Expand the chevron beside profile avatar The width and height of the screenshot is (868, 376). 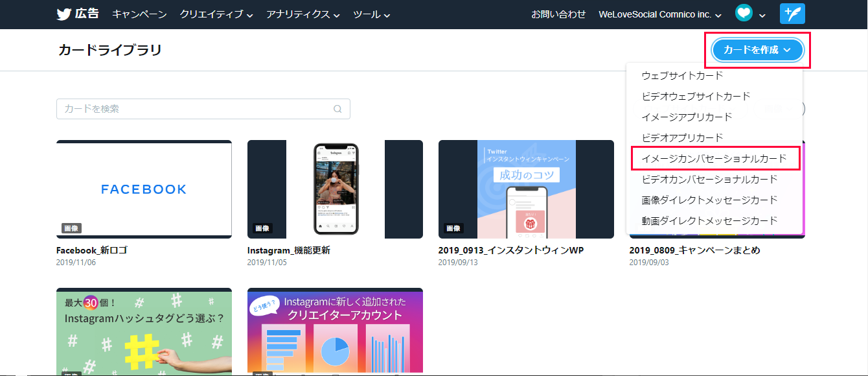click(762, 15)
